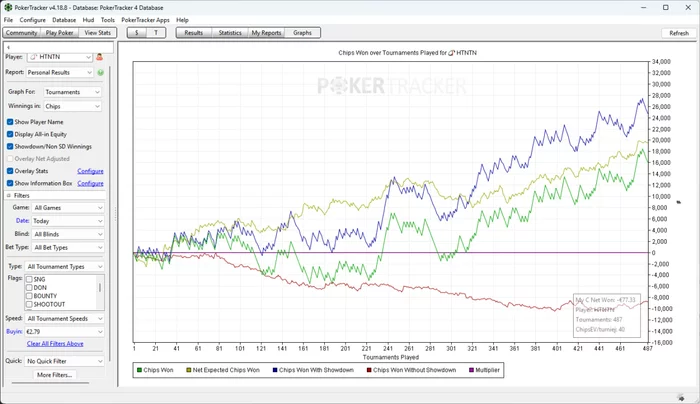Click the status bar icon at bottom right

tap(680, 397)
